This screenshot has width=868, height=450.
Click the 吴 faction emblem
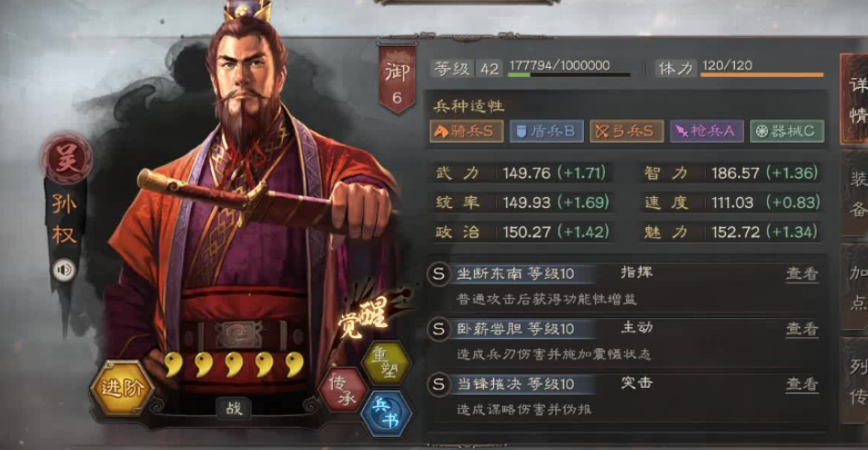[66, 159]
